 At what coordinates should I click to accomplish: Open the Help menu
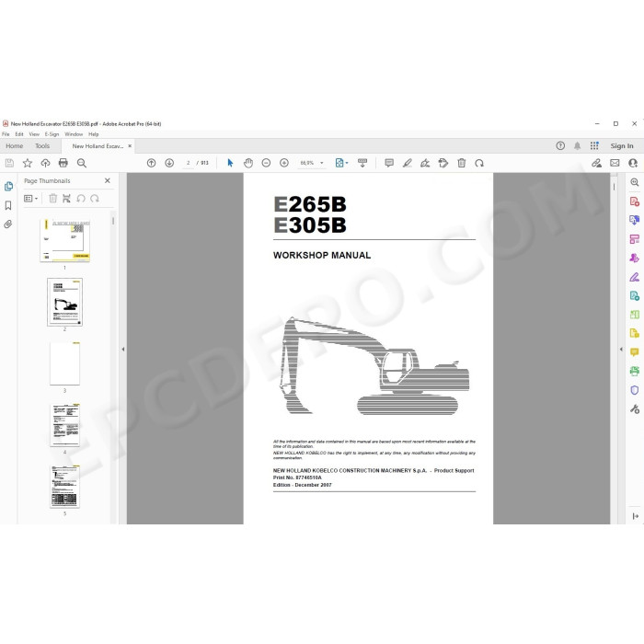pyautogui.click(x=93, y=134)
